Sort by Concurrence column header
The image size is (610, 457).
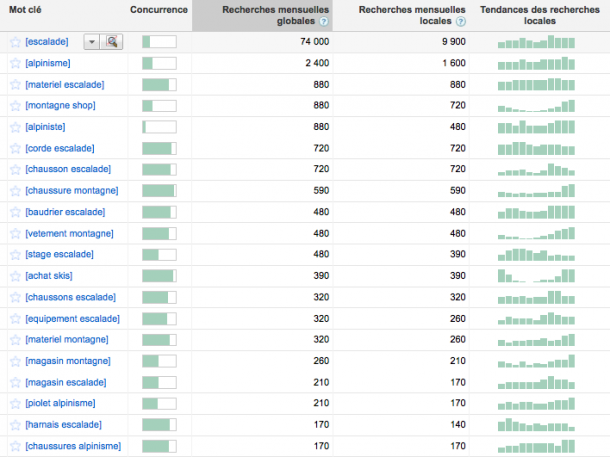159,10
